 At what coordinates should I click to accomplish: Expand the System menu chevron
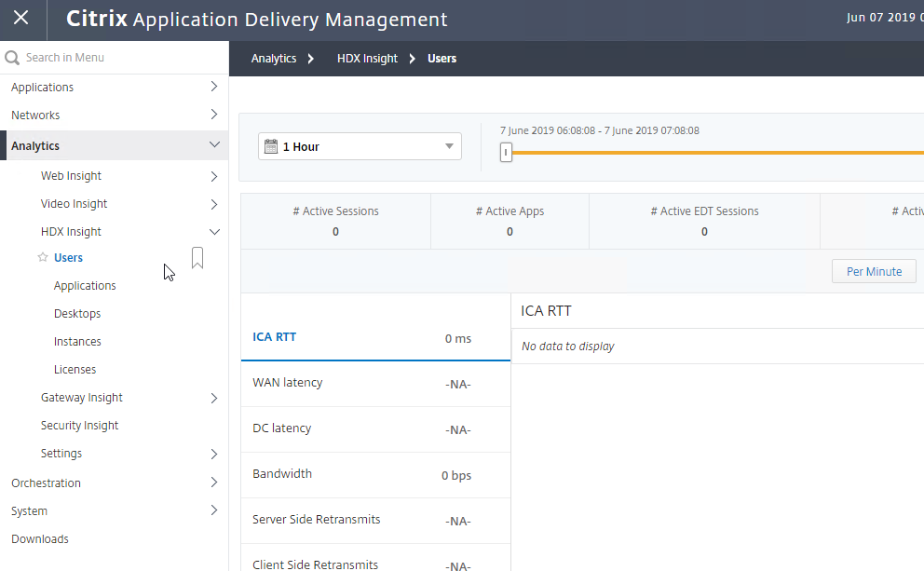[214, 510]
